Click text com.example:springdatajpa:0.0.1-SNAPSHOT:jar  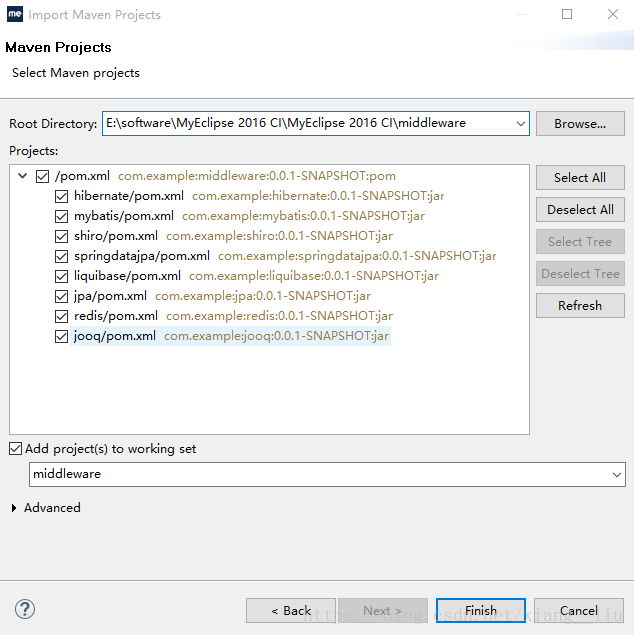357,256
